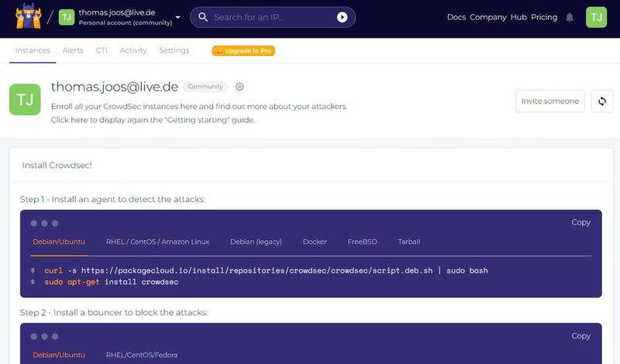The width and height of the screenshot is (620, 364).
Task: Select Debian/Ubuntu tab in Step 2
Action: 59,355
